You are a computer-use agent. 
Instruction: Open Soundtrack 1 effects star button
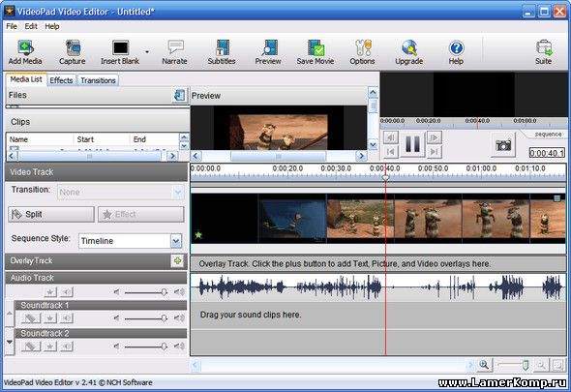(50, 318)
